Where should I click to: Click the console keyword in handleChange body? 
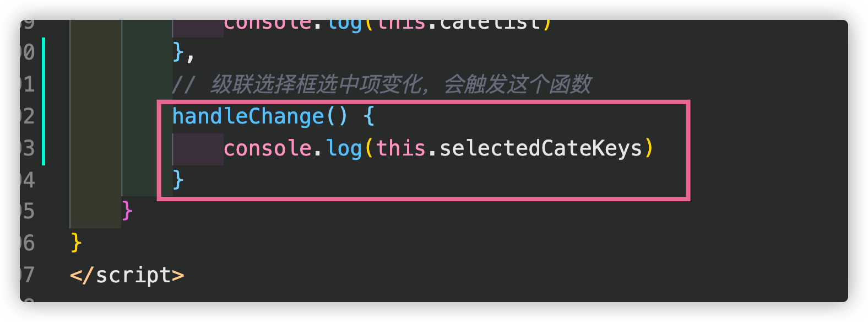(268, 148)
